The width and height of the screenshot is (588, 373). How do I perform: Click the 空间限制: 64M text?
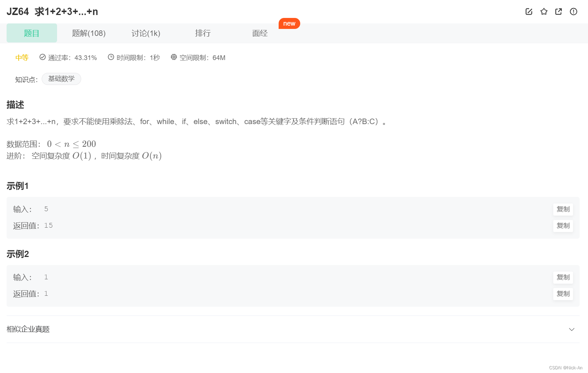tap(202, 58)
